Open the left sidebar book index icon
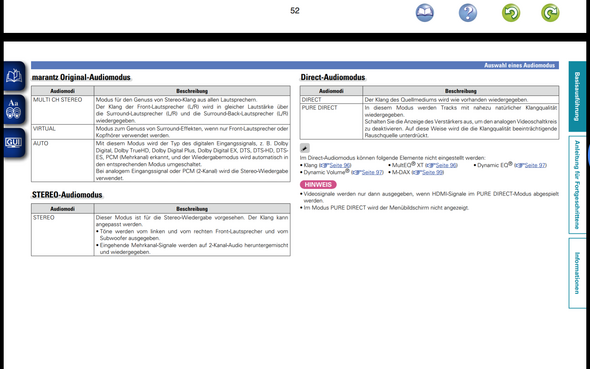This screenshot has height=369, width=590. [x=14, y=76]
